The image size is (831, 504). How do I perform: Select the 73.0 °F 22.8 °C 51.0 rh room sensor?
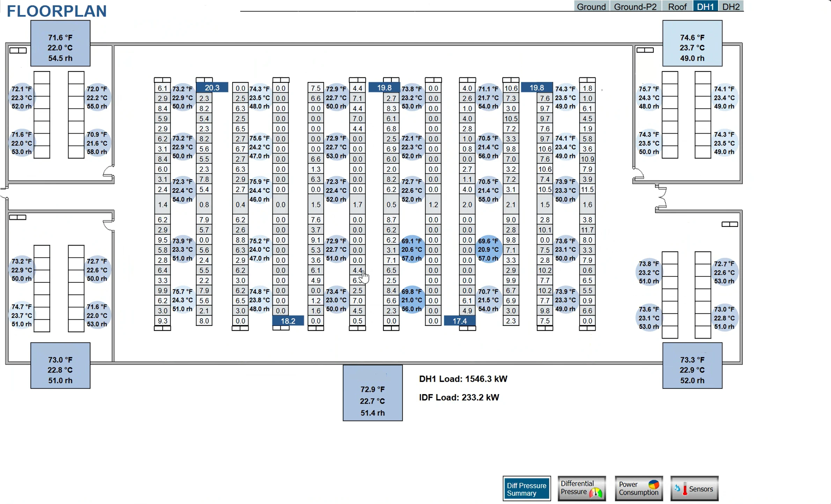click(x=724, y=318)
